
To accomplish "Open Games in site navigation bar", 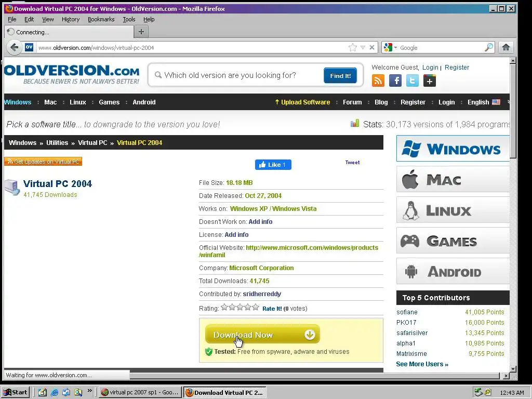I will 109,102.
